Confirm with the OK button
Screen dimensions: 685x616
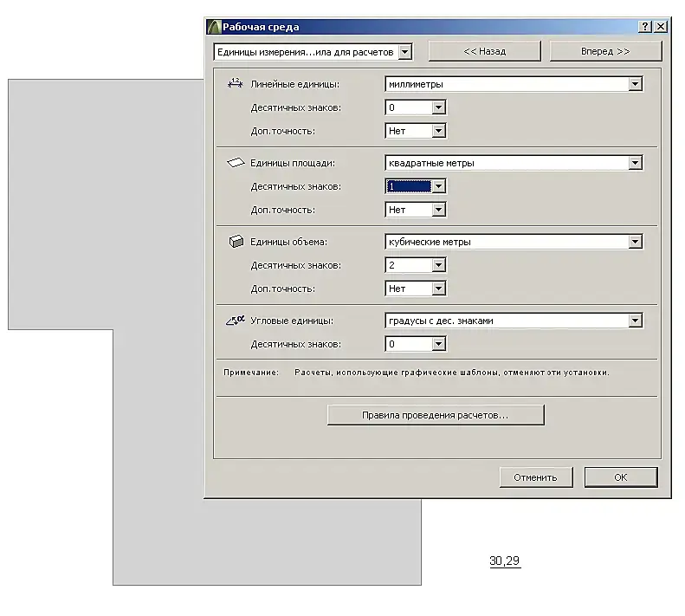pyautogui.click(x=621, y=477)
